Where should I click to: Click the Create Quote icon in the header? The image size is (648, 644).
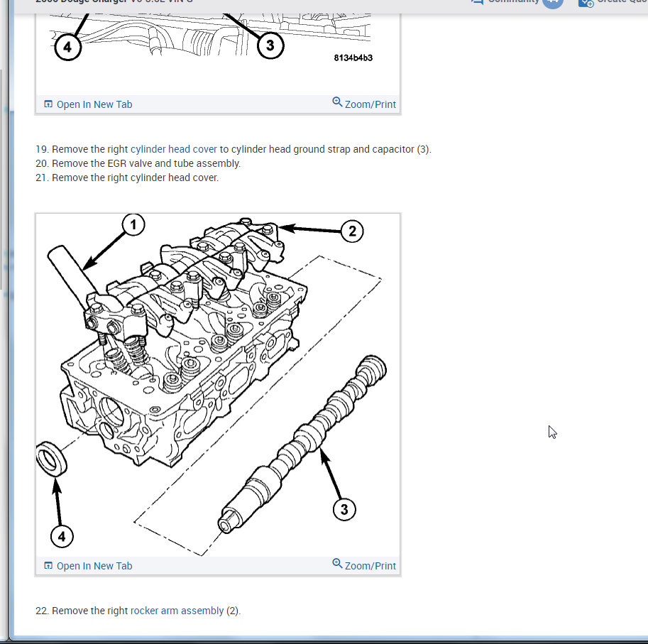[x=586, y=4]
